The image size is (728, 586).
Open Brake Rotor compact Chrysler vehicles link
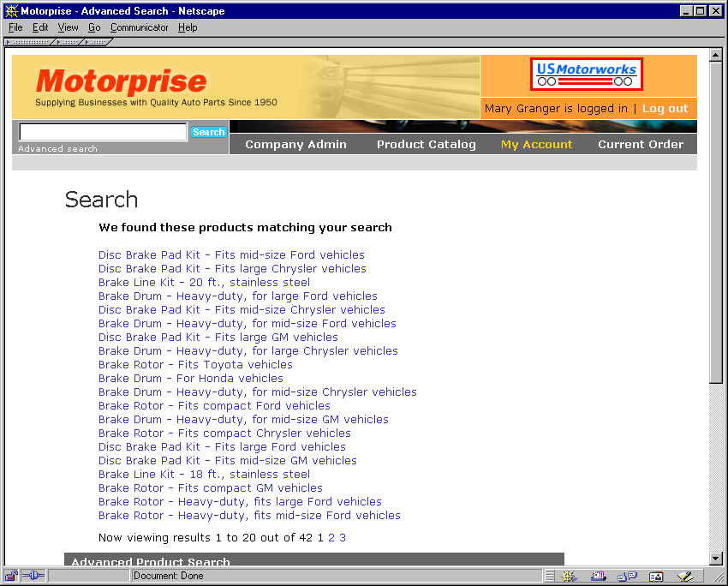(x=224, y=433)
